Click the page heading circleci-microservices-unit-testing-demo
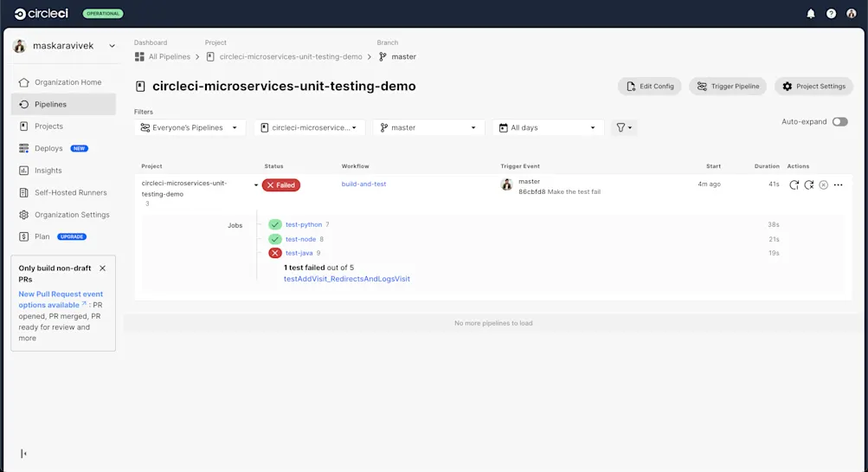Image resolution: width=868 pixels, height=472 pixels. [x=284, y=87]
